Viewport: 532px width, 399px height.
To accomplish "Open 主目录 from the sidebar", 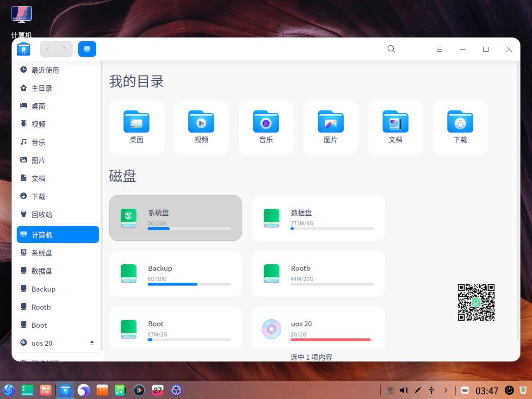I will point(42,88).
